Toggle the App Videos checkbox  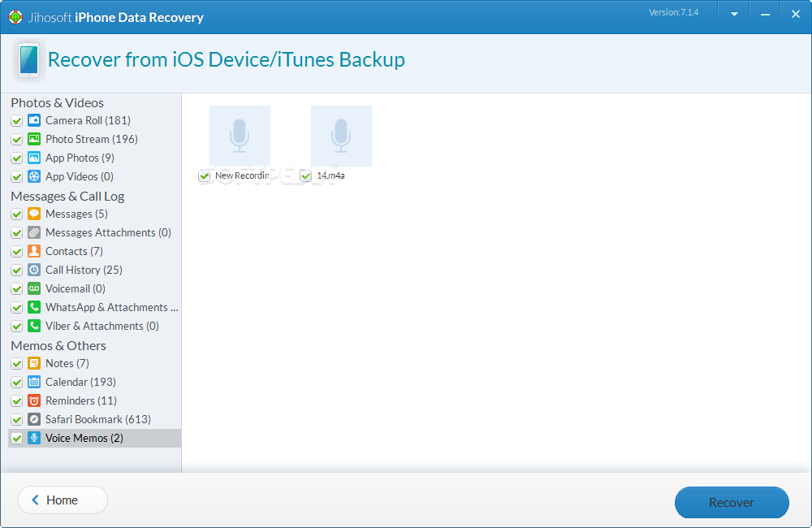point(16,177)
